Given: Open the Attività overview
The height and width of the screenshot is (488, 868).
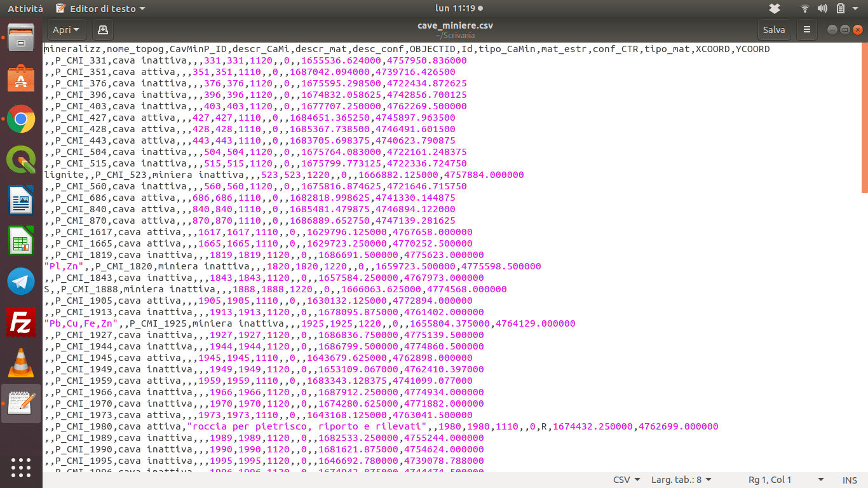Looking at the screenshot, I should [25, 8].
